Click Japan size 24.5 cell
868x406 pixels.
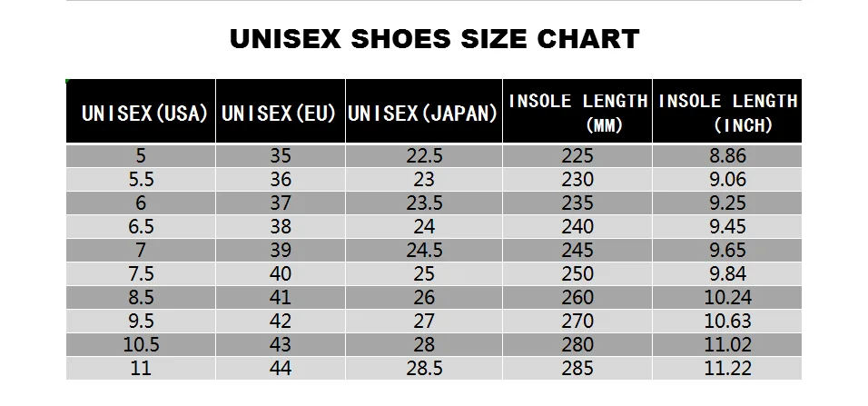pyautogui.click(x=423, y=250)
